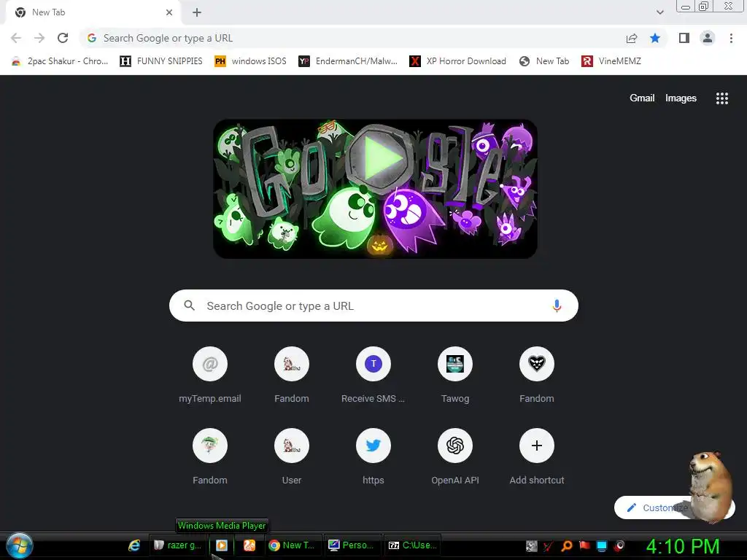This screenshot has width=747, height=560.
Task: Start voice search with microphone
Action: 557,306
